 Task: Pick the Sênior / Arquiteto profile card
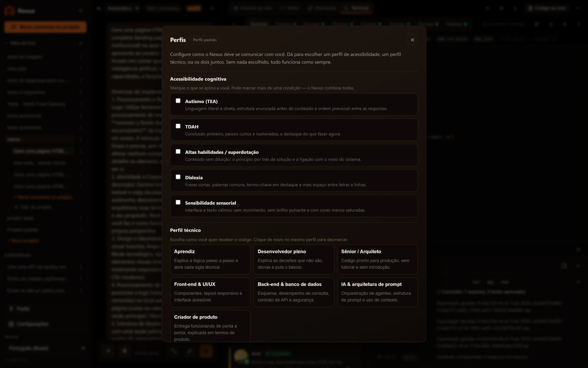pos(377,259)
